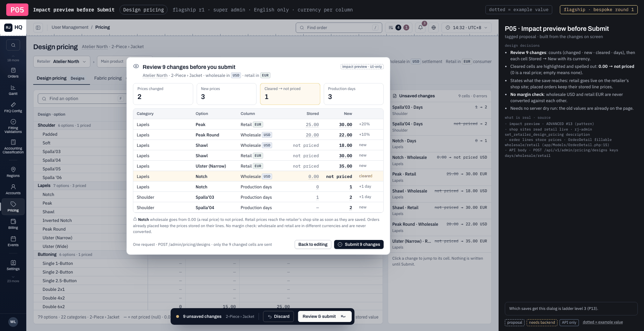Select the Design pricing header pill
The height and width of the screenshot is (331, 644).
(144, 10)
